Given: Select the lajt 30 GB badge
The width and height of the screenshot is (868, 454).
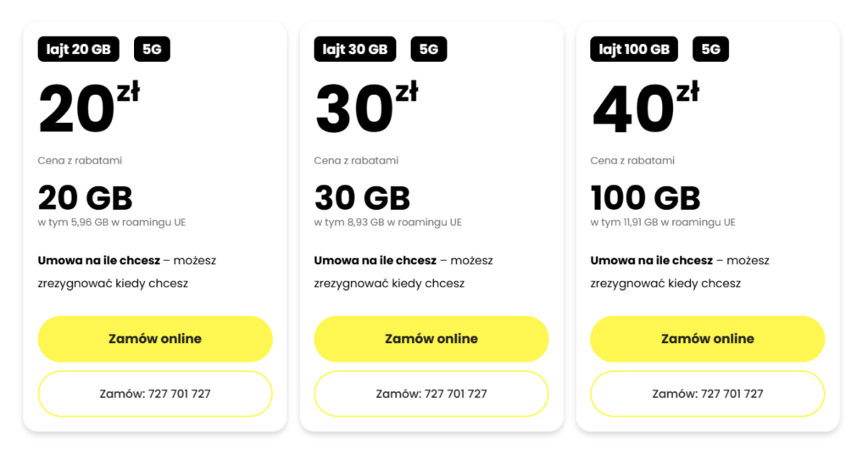Looking at the screenshot, I should [x=355, y=49].
